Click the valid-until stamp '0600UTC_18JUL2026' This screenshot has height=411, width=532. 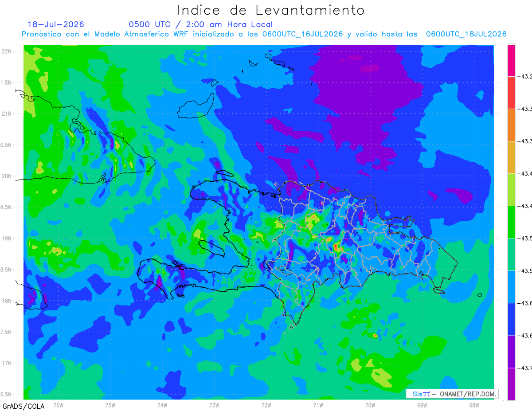click(466, 34)
